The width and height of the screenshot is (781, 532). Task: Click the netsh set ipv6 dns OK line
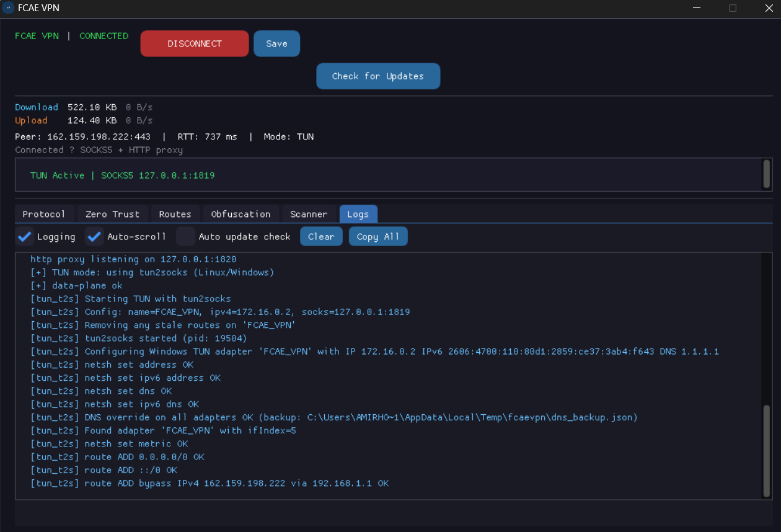tap(115, 404)
